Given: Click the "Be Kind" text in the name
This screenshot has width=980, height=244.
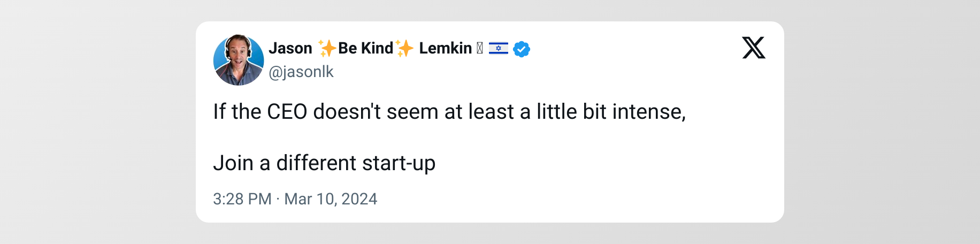Looking at the screenshot, I should coord(366,48).
